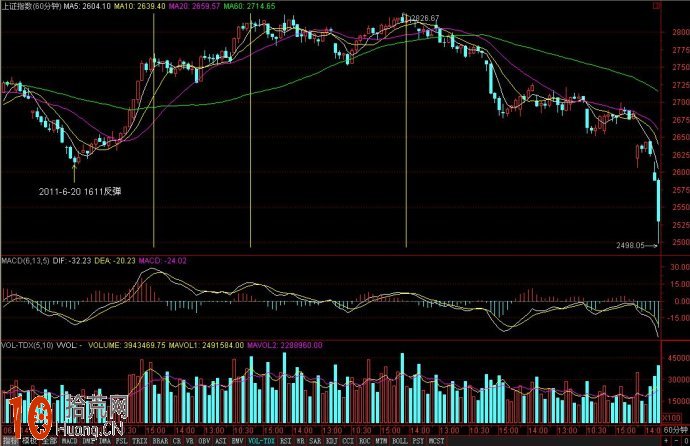Screen dimensions: 690x446
Task: Open the RSI indicator tab
Action: tap(285, 440)
